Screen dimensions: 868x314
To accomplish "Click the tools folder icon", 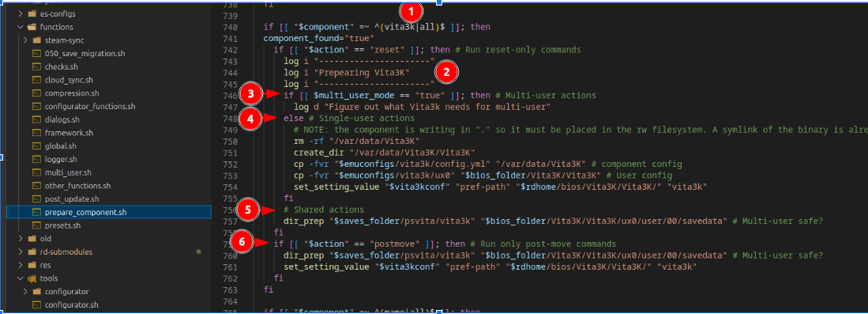I will coord(32,278).
